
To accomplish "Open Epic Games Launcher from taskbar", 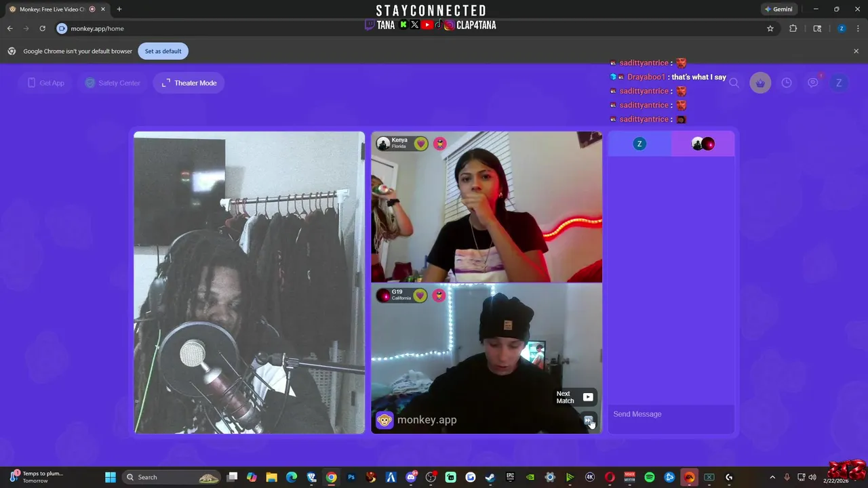I will [510, 477].
